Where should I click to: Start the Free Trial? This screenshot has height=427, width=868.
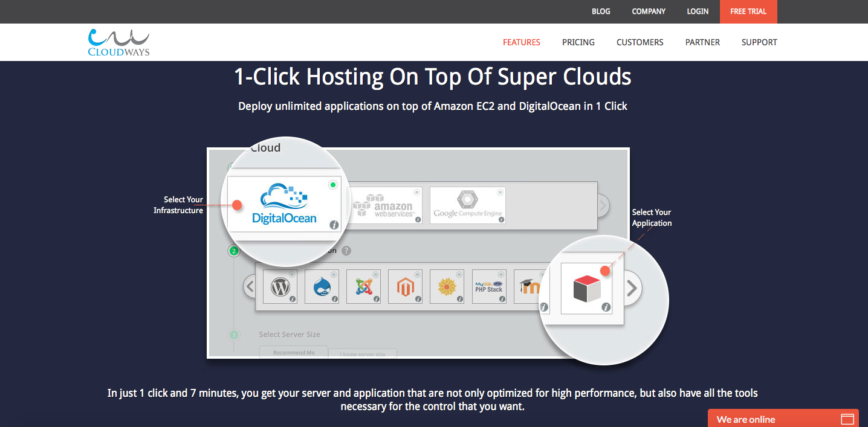pos(748,11)
